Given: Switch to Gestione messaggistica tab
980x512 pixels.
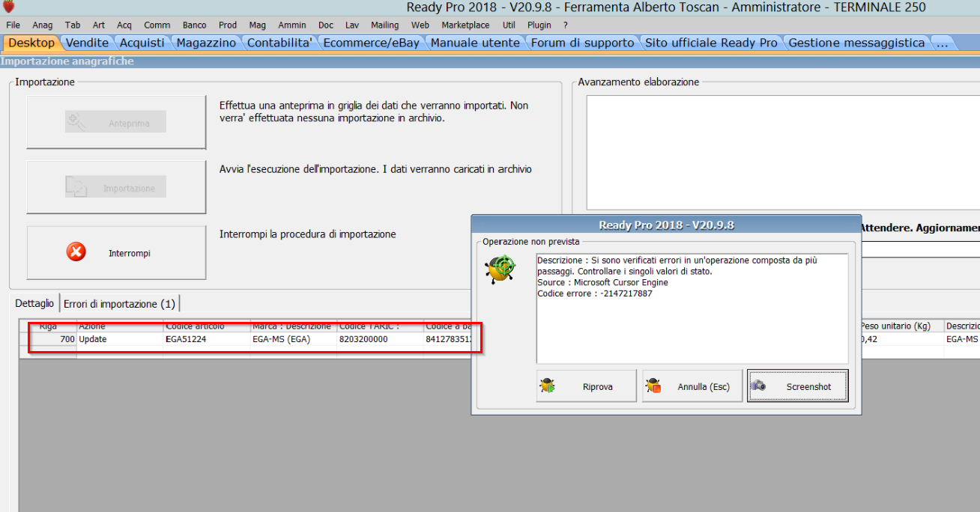Looking at the screenshot, I should (x=856, y=43).
